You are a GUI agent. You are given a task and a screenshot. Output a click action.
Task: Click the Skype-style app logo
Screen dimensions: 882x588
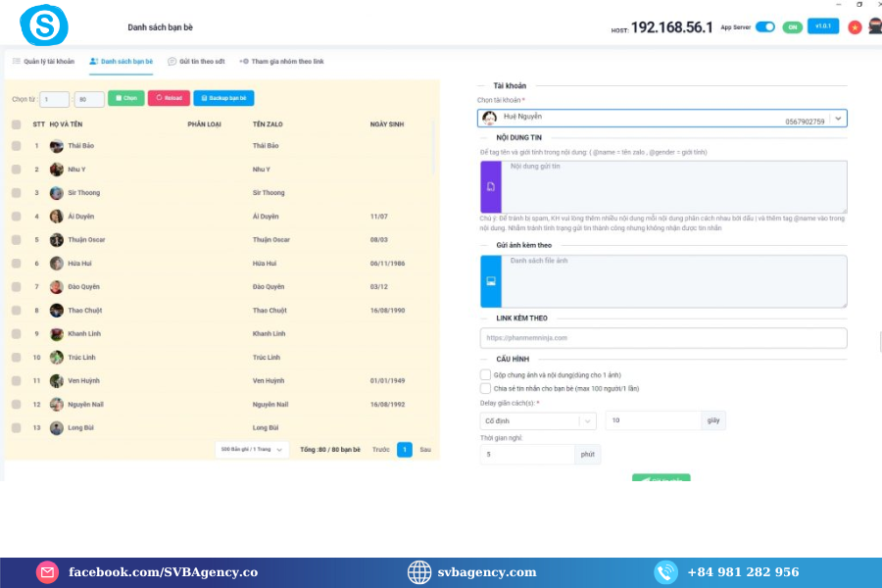pyautogui.click(x=44, y=24)
